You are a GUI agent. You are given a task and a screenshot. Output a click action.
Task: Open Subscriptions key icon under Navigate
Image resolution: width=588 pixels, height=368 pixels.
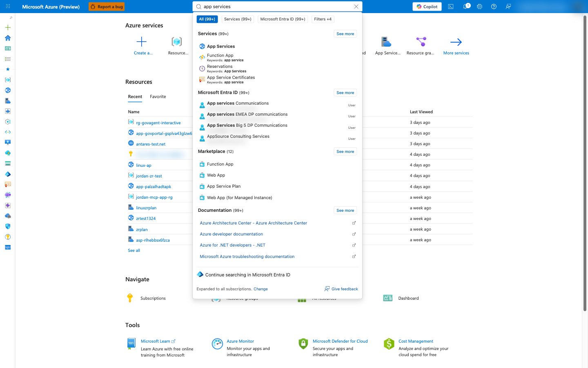pos(130,298)
